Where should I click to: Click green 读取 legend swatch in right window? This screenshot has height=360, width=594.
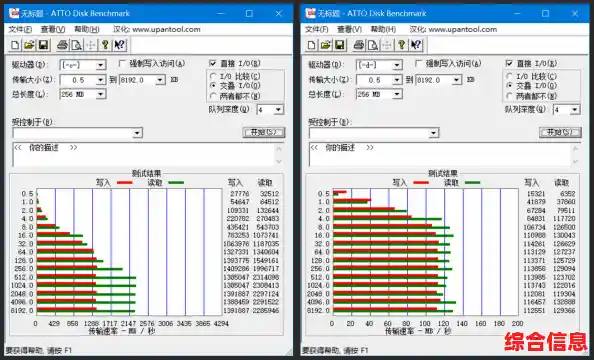[472, 183]
